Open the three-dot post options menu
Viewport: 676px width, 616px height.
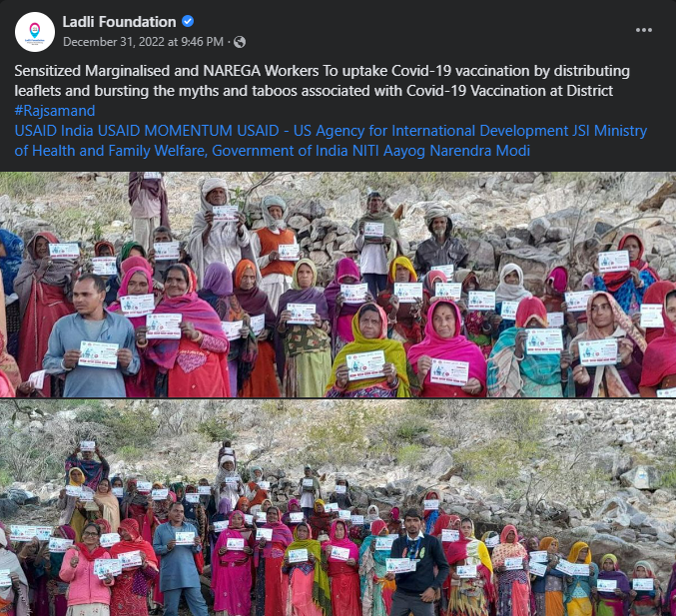click(x=643, y=30)
